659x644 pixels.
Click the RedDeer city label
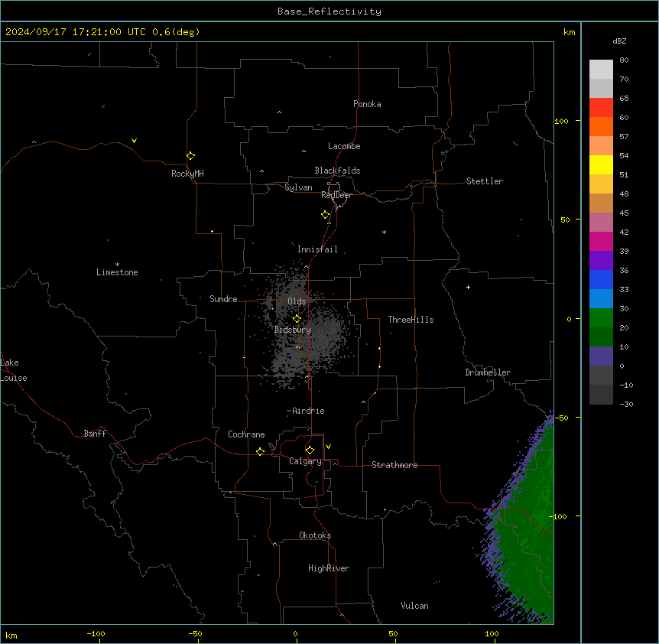click(x=336, y=195)
